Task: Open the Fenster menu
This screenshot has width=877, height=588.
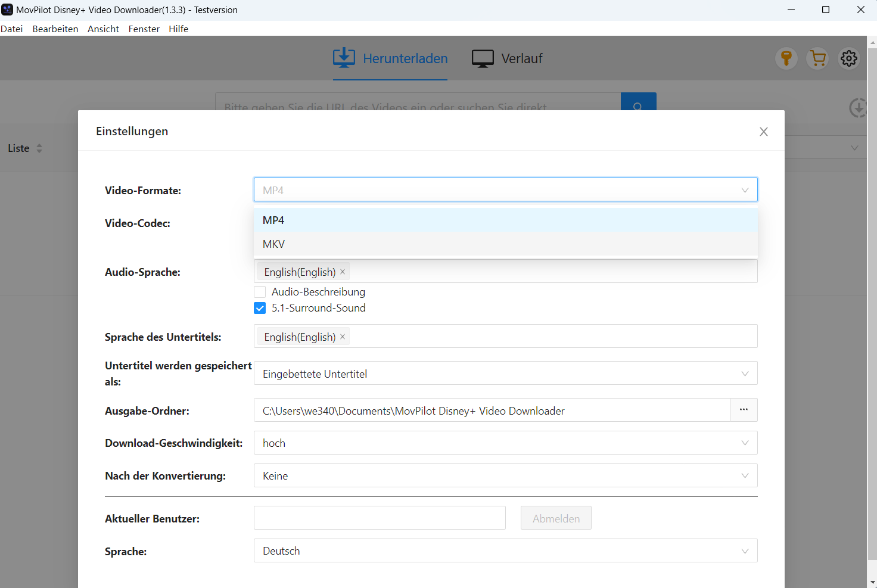Action: [x=144, y=29]
